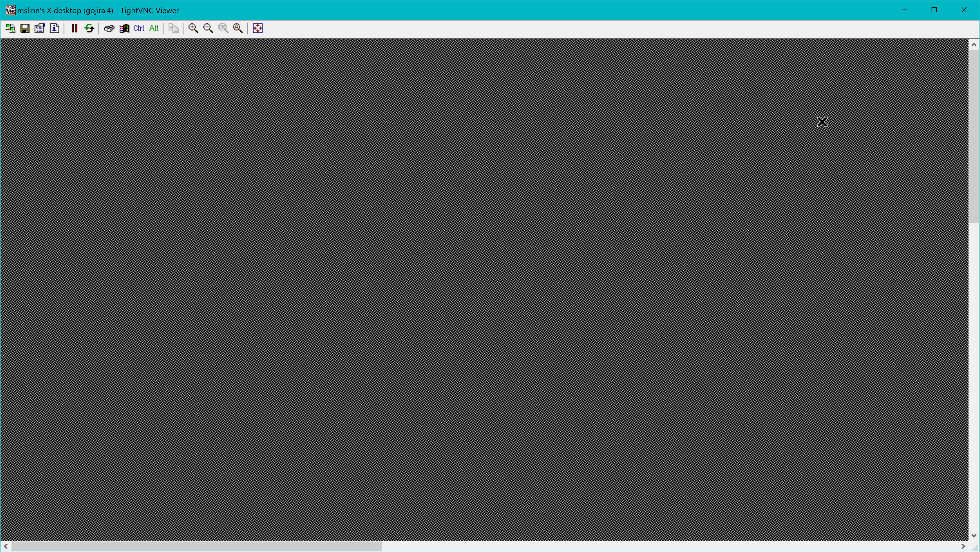The height and width of the screenshot is (552, 980).
Task: Toggle the Alt modifier key
Action: point(154,28)
